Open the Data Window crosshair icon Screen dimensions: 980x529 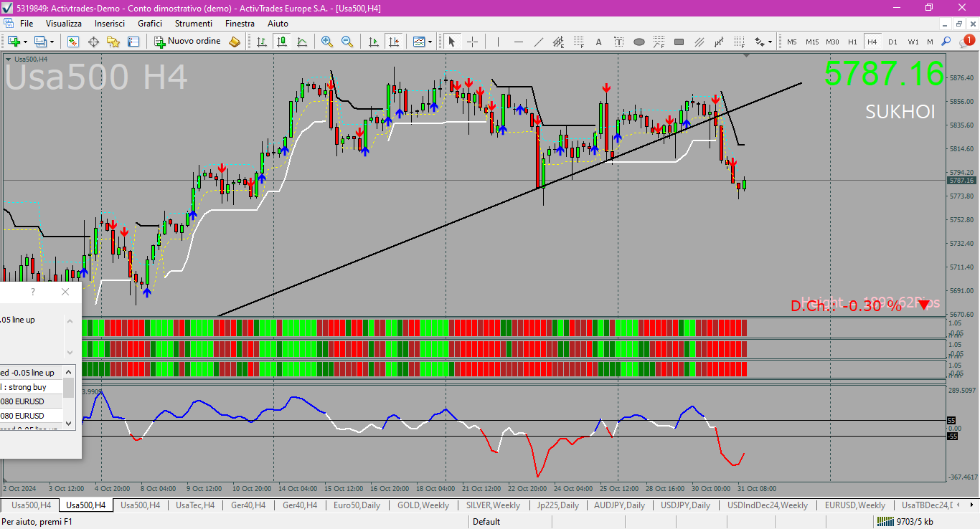click(x=93, y=42)
